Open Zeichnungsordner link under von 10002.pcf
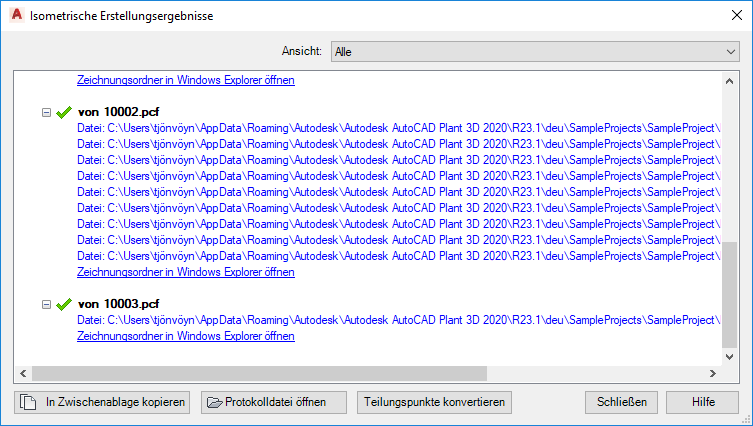This screenshot has width=753, height=426. [x=186, y=272]
